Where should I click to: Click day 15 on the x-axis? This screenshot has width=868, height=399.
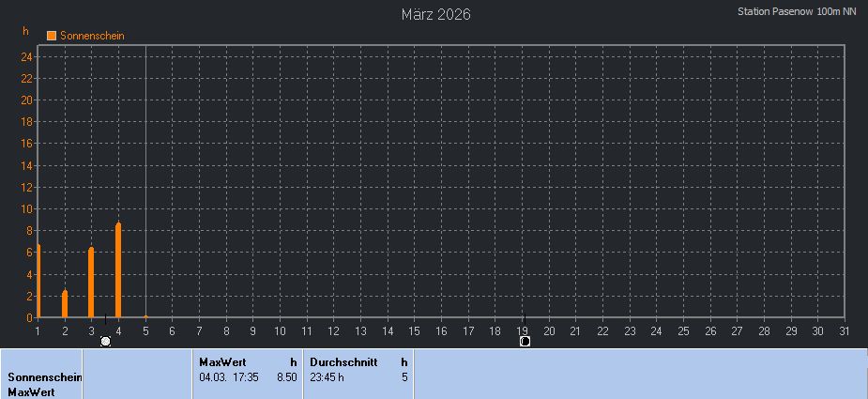415,330
